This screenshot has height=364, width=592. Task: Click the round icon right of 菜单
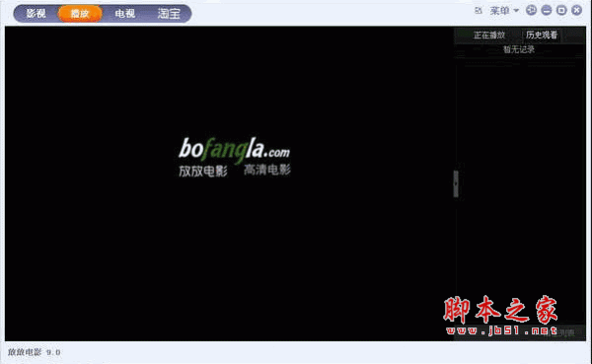pyautogui.click(x=531, y=10)
